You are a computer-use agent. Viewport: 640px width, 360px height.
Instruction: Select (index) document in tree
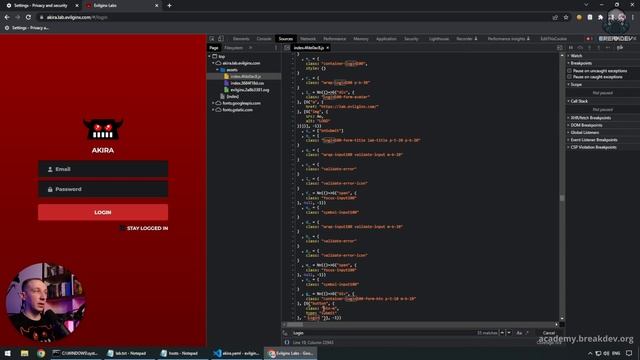coord(232,97)
